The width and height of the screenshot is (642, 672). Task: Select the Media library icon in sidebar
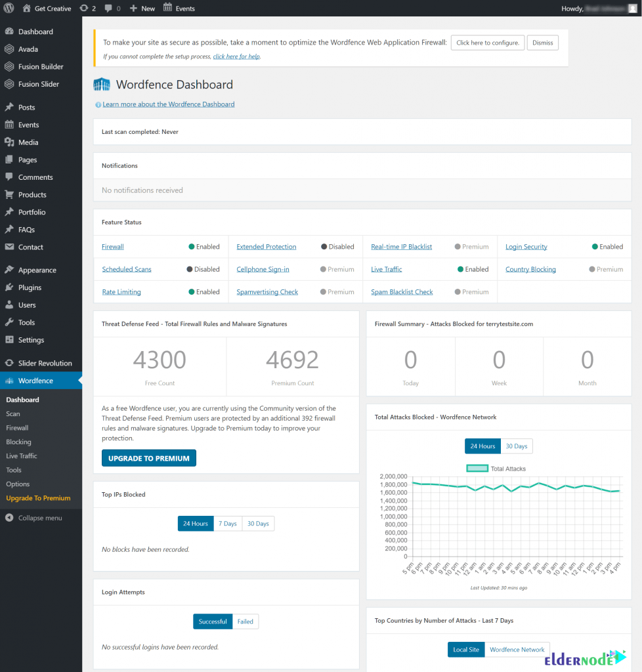click(x=11, y=142)
